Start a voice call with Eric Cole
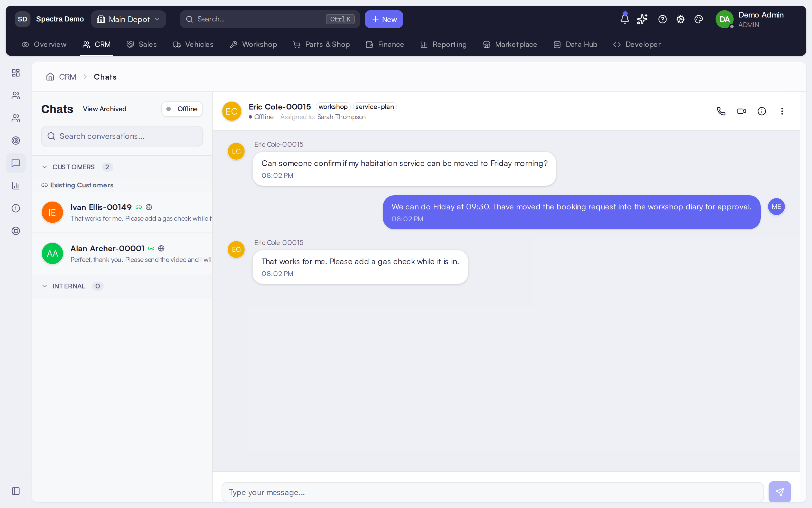Screen dimensions: 812x508 click(x=721, y=111)
